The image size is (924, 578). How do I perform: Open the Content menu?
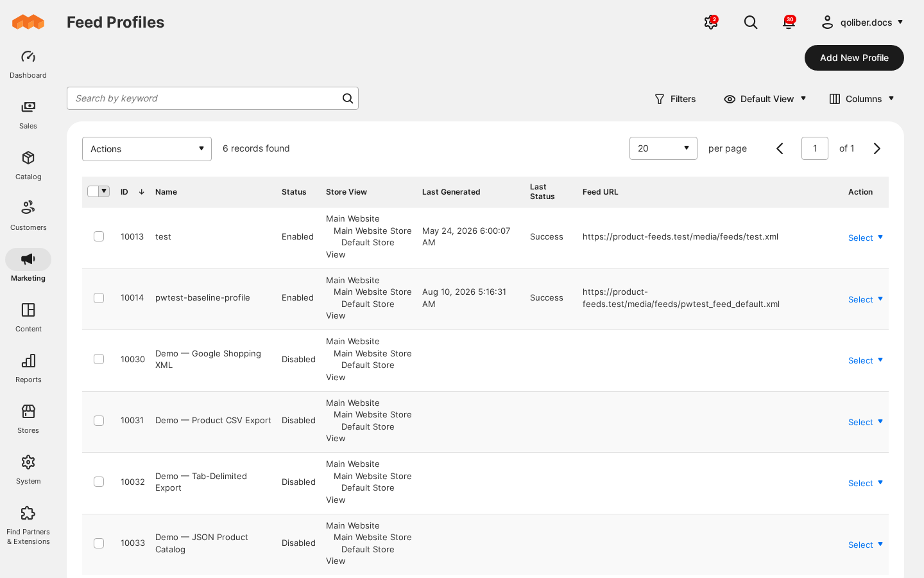tap(28, 318)
